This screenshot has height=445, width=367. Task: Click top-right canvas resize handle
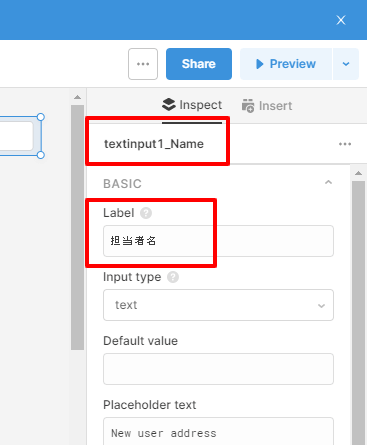[41, 117]
